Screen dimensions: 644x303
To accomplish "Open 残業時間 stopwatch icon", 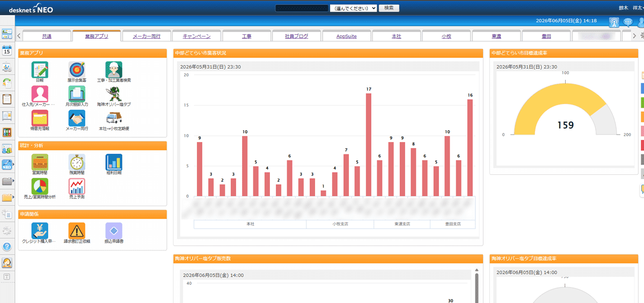I will [77, 162].
